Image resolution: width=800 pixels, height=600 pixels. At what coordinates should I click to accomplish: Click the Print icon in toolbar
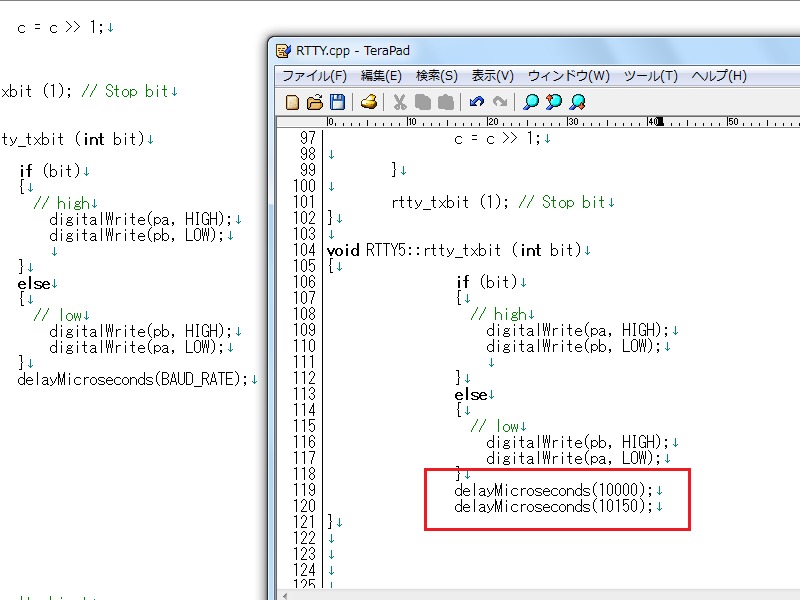click(369, 102)
